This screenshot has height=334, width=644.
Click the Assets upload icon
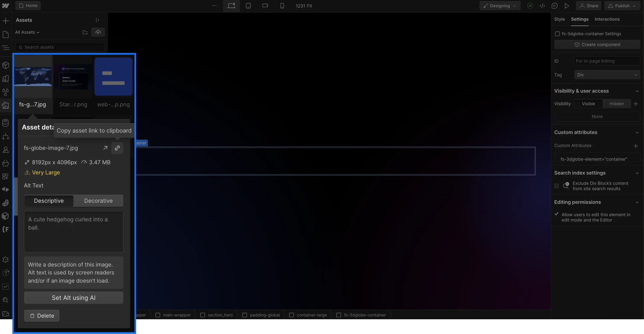pos(98,32)
